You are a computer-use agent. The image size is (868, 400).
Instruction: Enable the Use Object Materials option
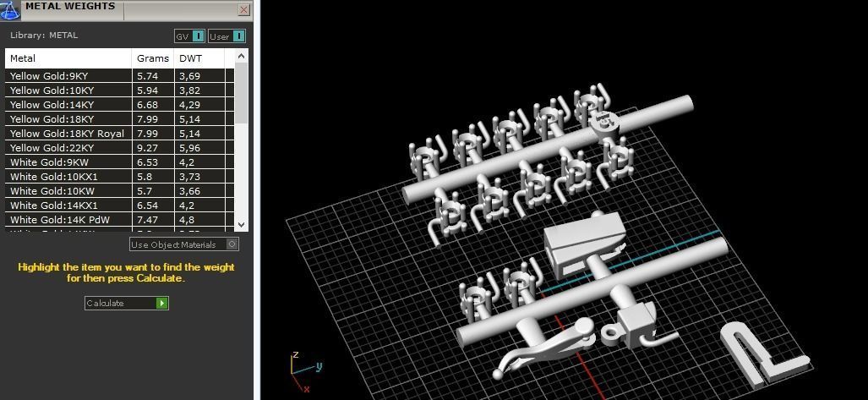pos(184,244)
